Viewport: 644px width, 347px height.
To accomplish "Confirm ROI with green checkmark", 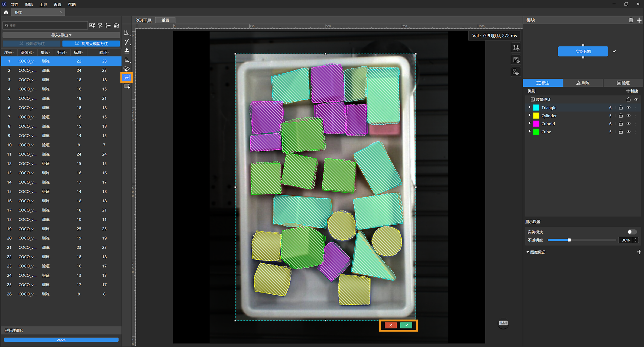I will click(406, 325).
